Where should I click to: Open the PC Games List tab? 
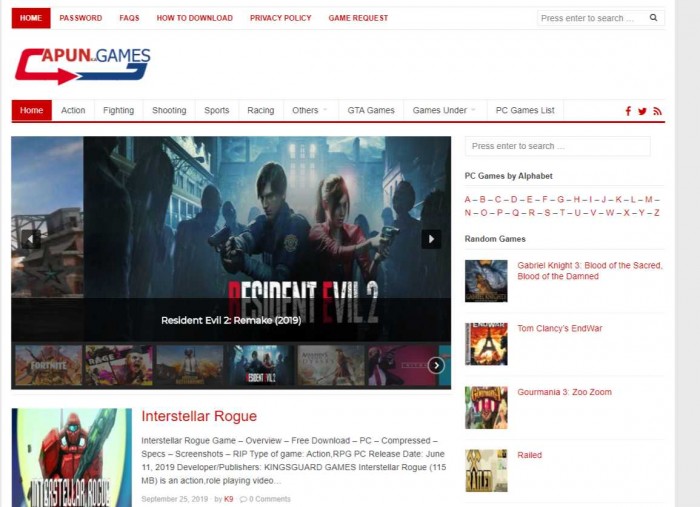tap(525, 110)
